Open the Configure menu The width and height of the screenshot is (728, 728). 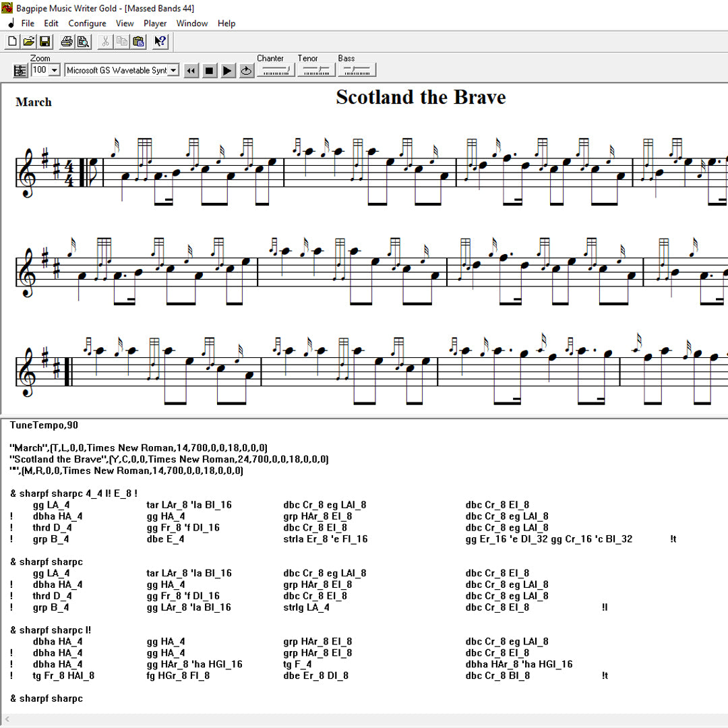87,23
